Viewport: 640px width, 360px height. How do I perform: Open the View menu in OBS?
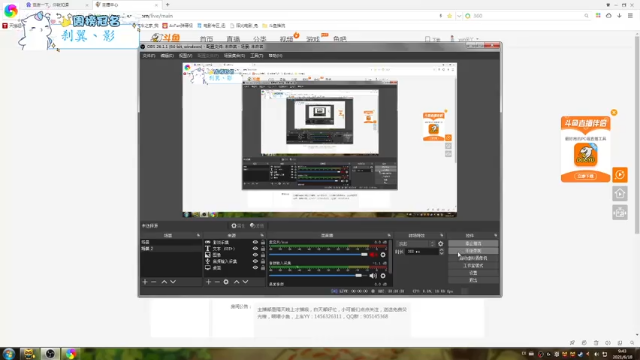185,56
